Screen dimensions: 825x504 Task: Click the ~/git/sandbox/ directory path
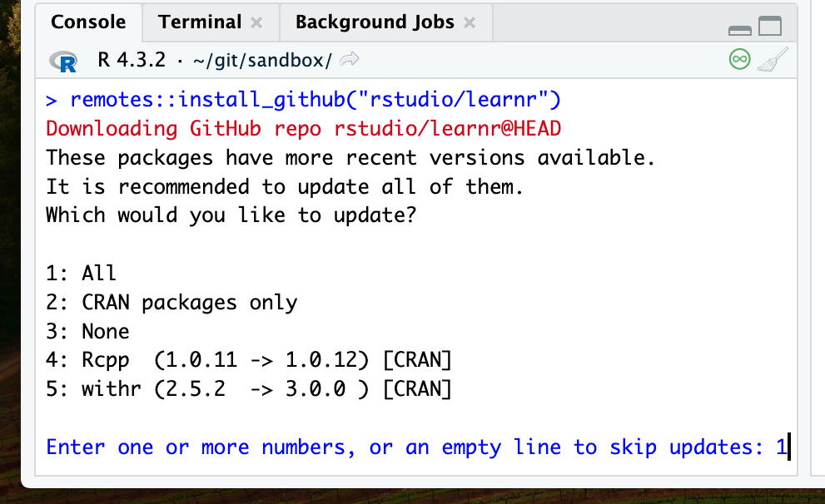coord(261,61)
